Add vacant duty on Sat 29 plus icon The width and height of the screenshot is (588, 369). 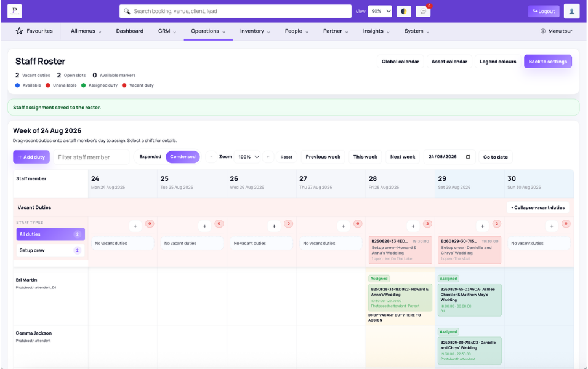tap(482, 226)
